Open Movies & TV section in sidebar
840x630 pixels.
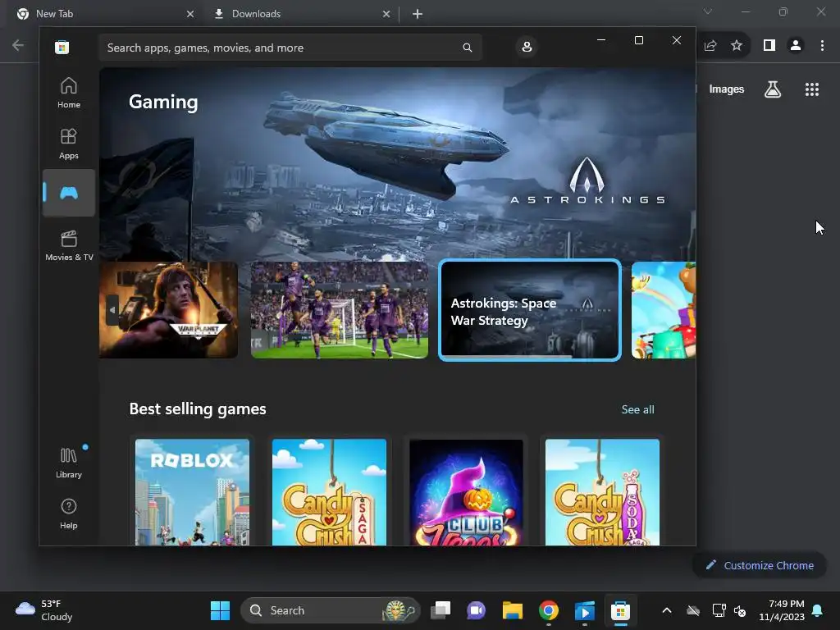tap(69, 245)
